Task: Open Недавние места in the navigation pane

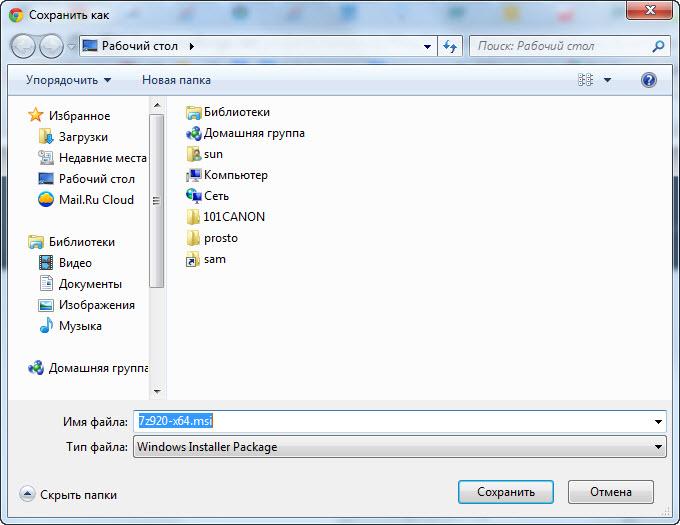Action: pyautogui.click(x=102, y=158)
